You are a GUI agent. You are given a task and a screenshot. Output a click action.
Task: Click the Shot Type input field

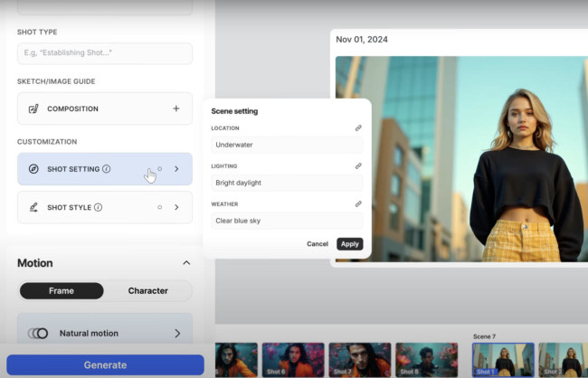[x=105, y=53]
